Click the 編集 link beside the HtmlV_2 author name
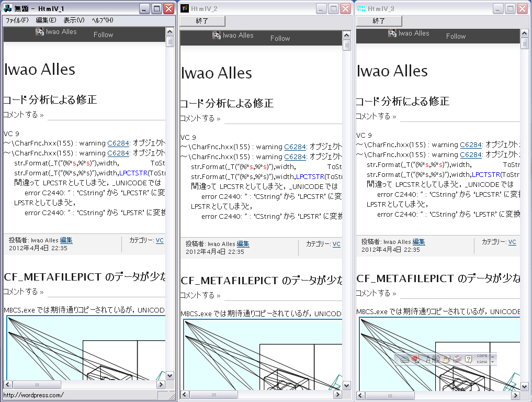532x402 pixels. tap(243, 244)
